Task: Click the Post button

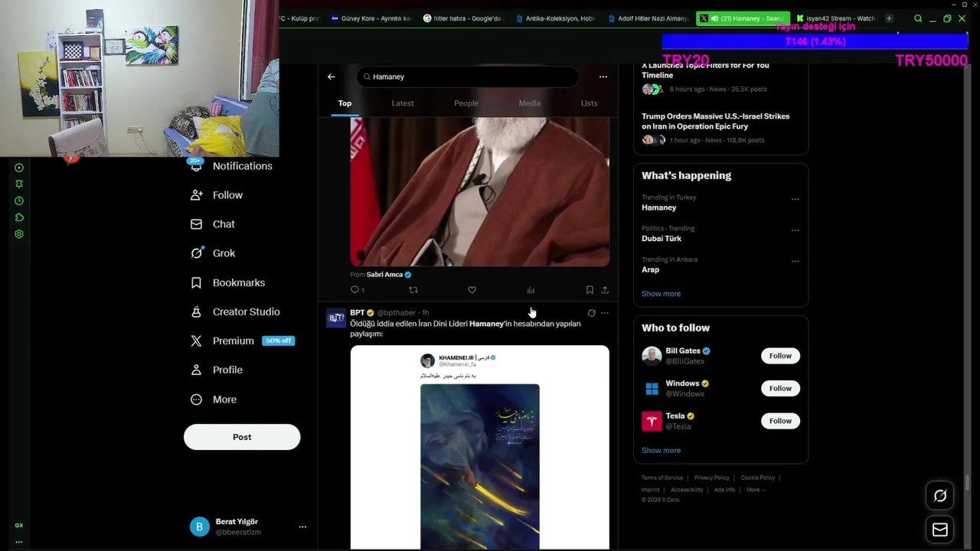Action: [242, 437]
